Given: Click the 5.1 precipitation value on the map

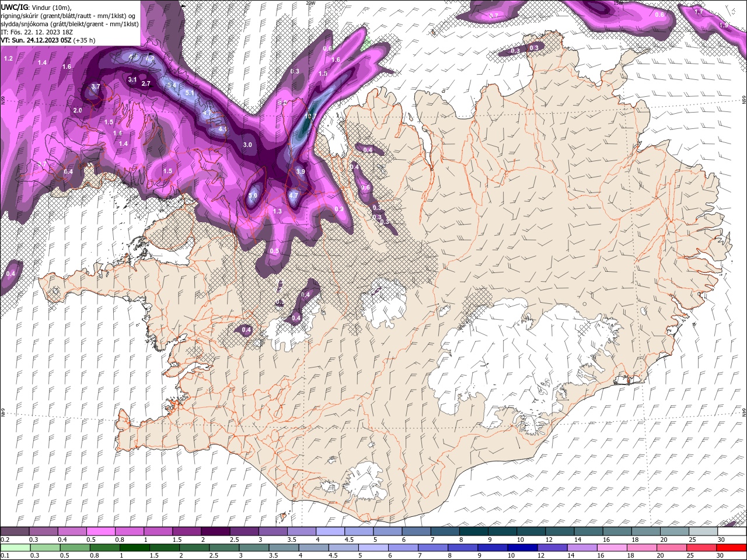Looking at the screenshot, I should click(189, 93).
